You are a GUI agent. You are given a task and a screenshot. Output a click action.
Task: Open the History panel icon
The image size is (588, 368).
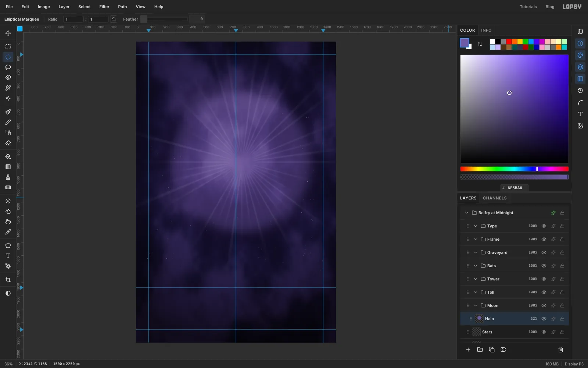[x=580, y=91]
